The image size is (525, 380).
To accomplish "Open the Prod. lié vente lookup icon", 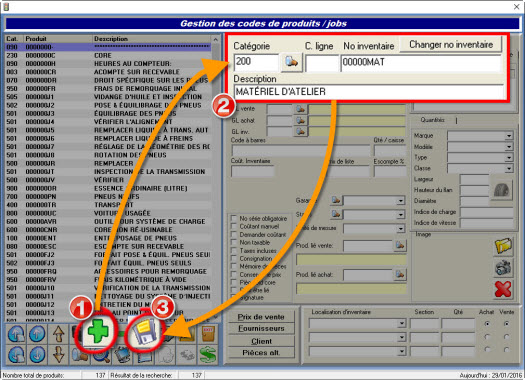I will click(400, 245).
